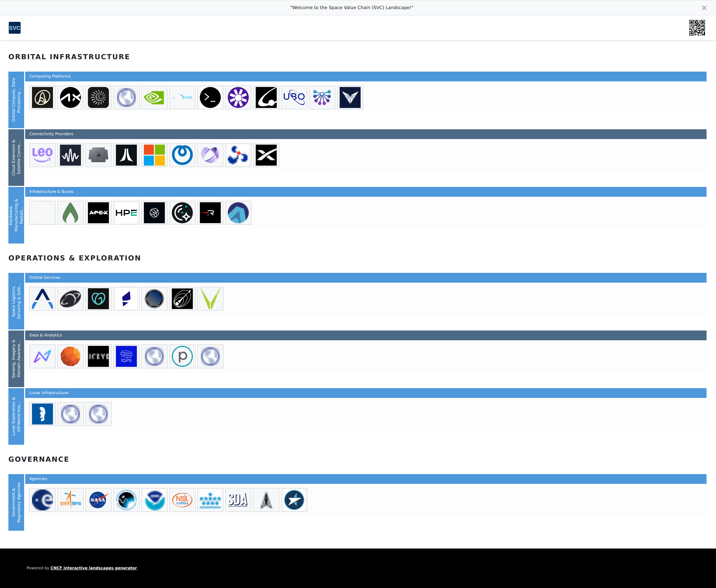This screenshot has width=716, height=588.
Task: Select the iQPS blue logo card
Action: [x=126, y=356]
